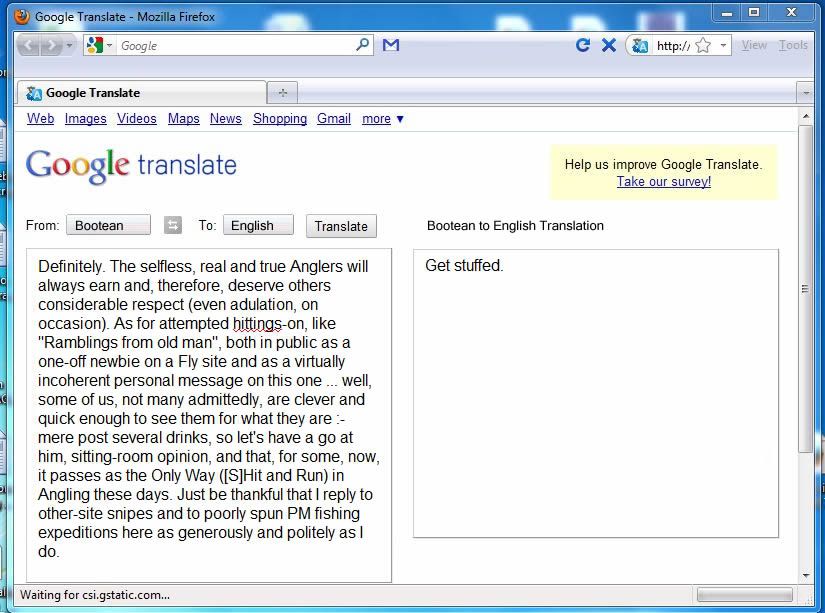The image size is (825, 613).
Task: Open the list all tabs dropdown
Action: (x=806, y=94)
